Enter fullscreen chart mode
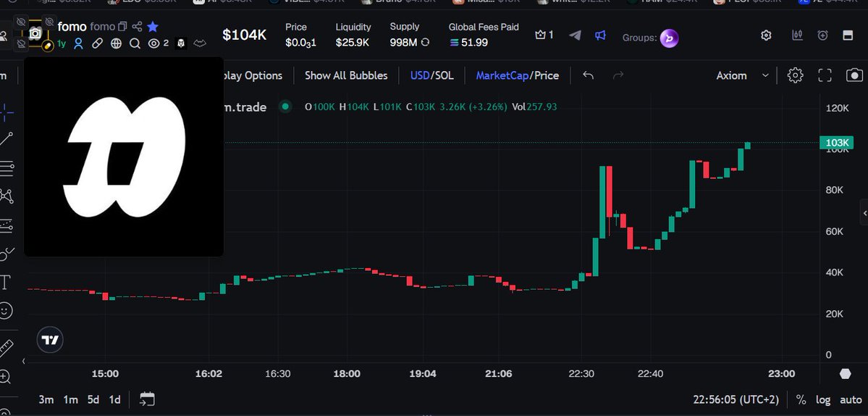 click(x=825, y=75)
